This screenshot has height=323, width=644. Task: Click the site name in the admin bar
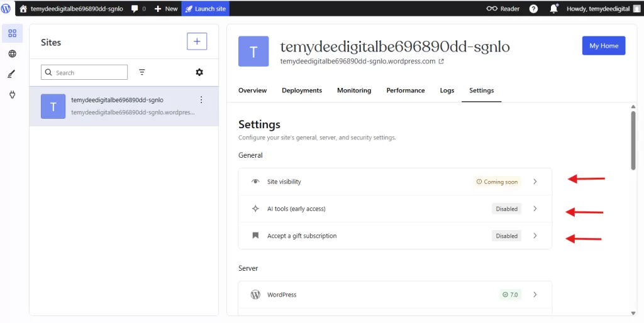pyautogui.click(x=76, y=9)
